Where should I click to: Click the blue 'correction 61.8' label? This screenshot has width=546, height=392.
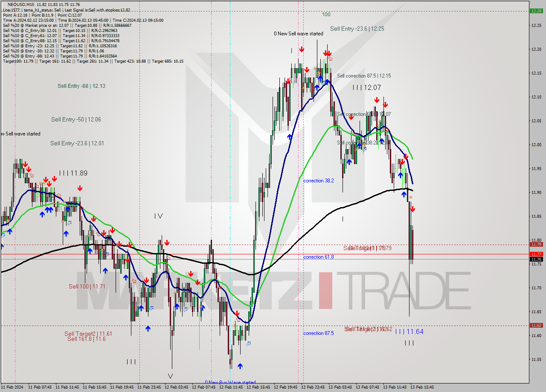(x=319, y=257)
